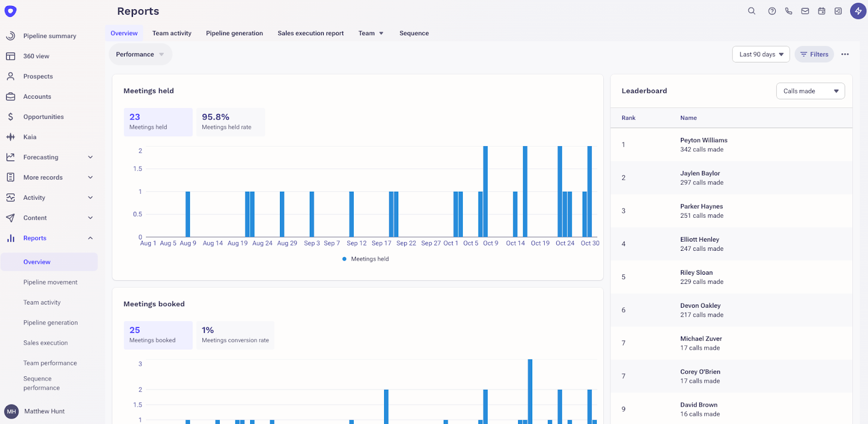This screenshot has width=868, height=424.
Task: Click the MH user avatar
Action: (x=11, y=412)
